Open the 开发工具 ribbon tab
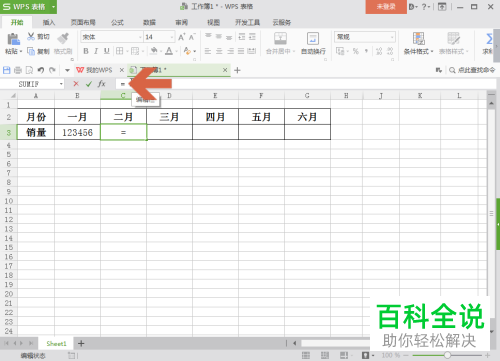The width and height of the screenshot is (500, 361). pyautogui.click(x=247, y=22)
